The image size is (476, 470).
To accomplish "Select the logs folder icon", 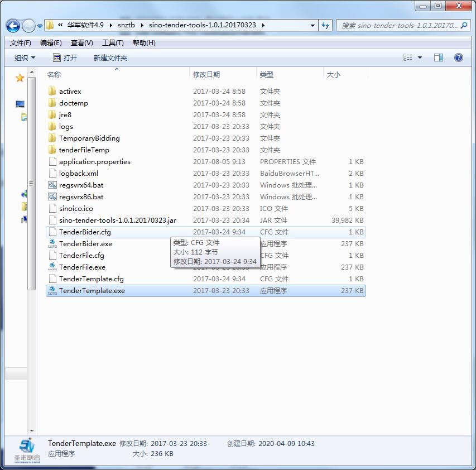I will click(x=52, y=126).
